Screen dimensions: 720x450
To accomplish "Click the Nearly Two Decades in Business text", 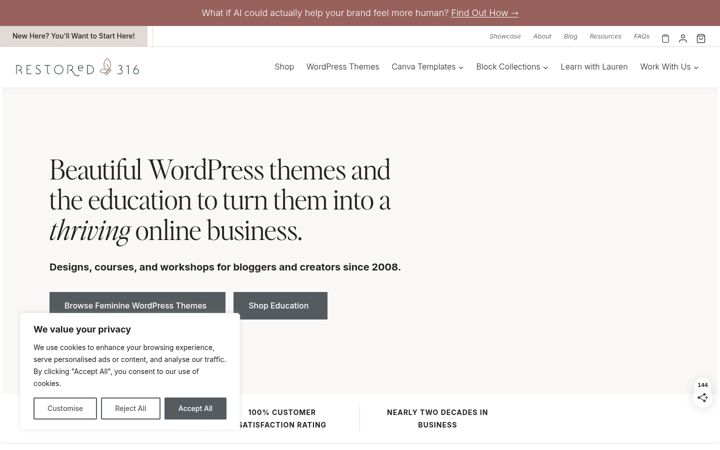I will (x=437, y=418).
